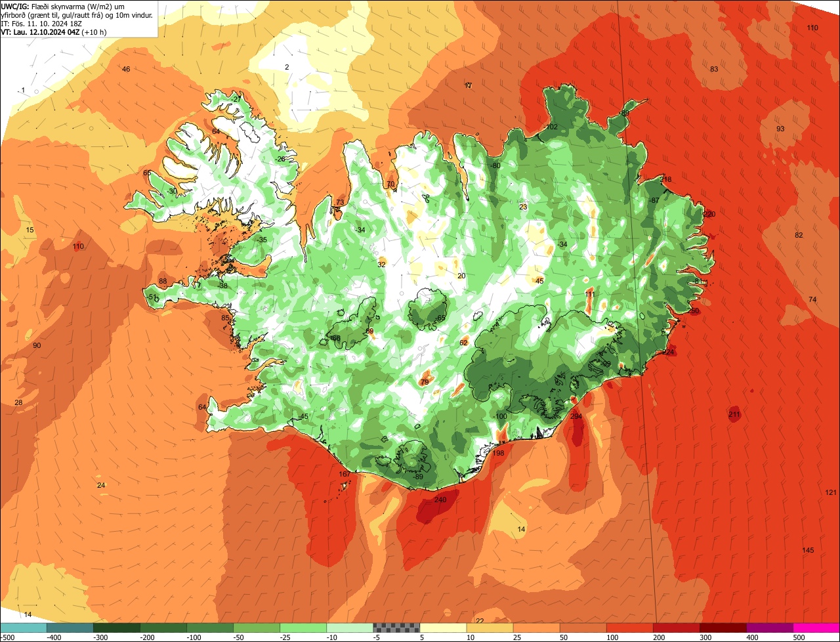This screenshot has height=642, width=840.
Task: Click the legend label 500
Action: (x=799, y=637)
